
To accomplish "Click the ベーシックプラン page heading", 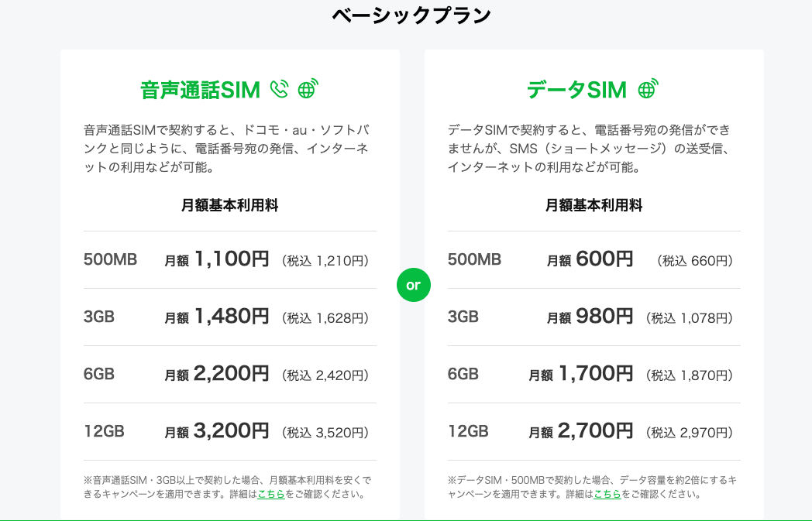I will click(x=411, y=15).
